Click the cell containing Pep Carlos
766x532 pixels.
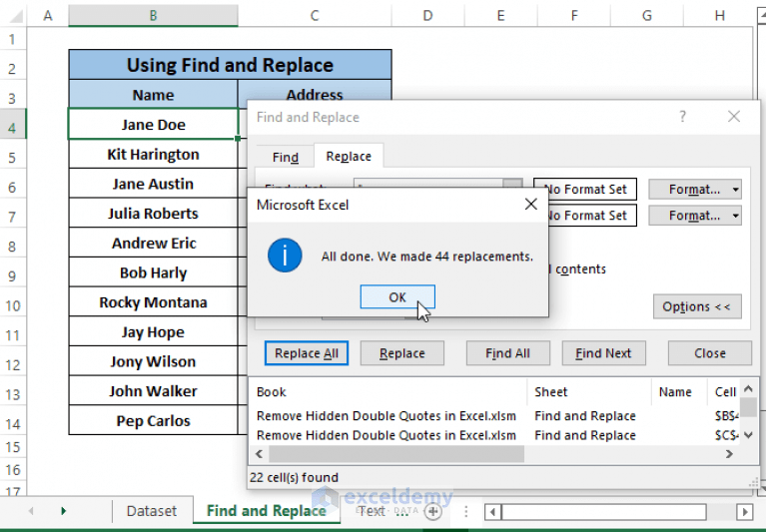pos(154,421)
